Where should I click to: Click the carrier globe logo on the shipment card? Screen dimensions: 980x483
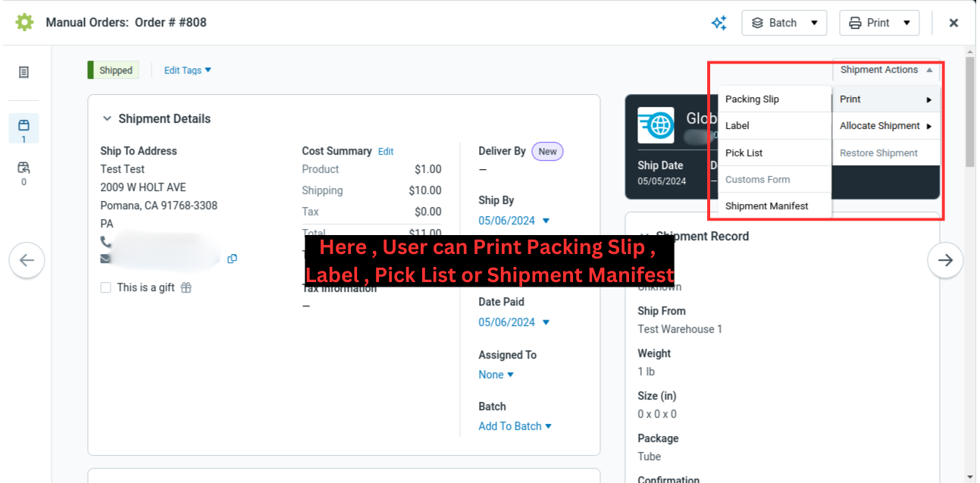[655, 125]
